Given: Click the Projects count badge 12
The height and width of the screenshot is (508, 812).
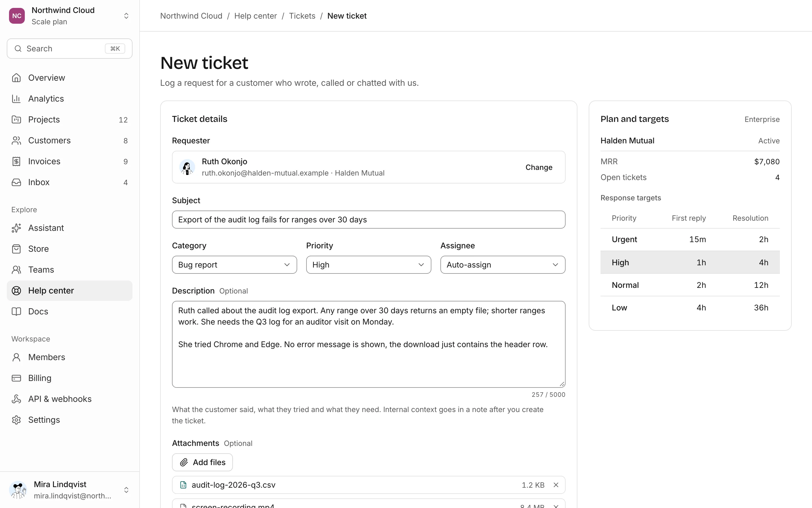Looking at the screenshot, I should 123,120.
